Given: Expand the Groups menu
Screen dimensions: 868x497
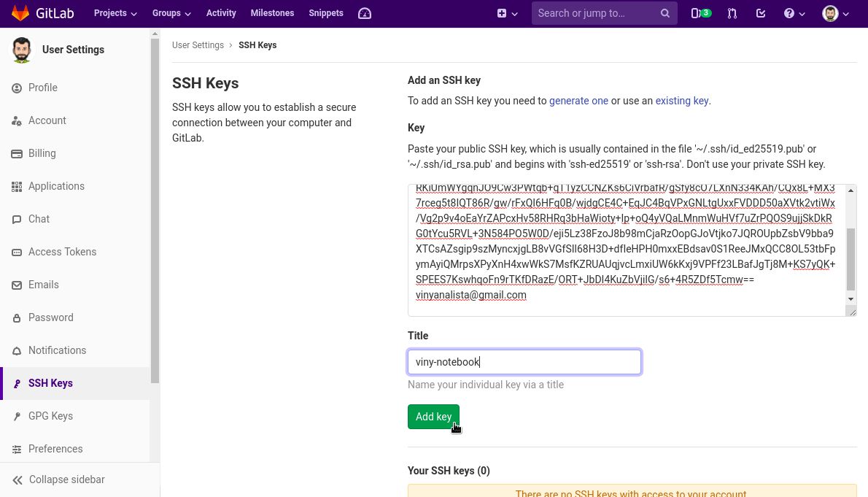Looking at the screenshot, I should tap(171, 13).
